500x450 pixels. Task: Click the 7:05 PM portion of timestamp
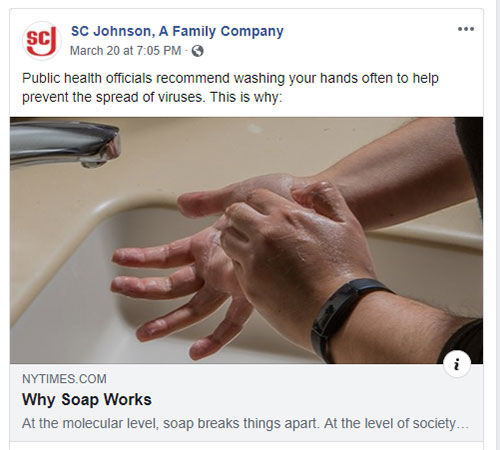tap(159, 51)
